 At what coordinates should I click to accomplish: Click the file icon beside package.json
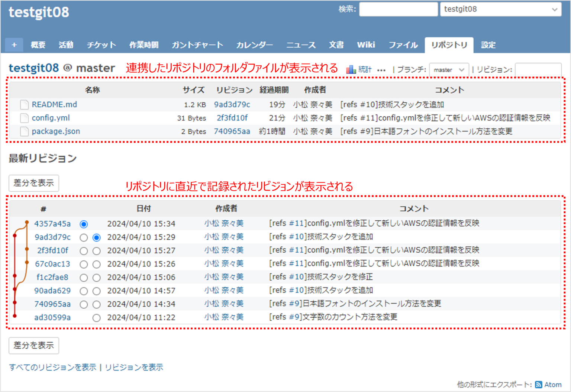coord(24,131)
